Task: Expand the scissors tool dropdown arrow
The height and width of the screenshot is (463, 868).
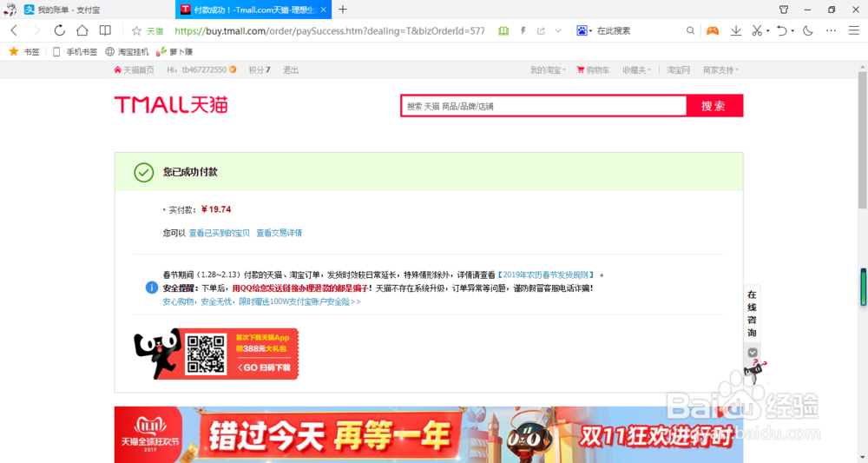Action: click(x=768, y=31)
